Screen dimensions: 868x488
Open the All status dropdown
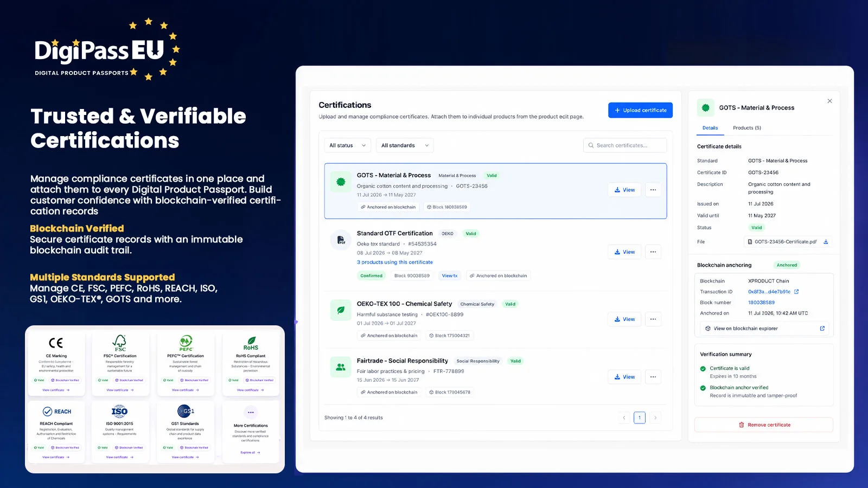(x=348, y=145)
